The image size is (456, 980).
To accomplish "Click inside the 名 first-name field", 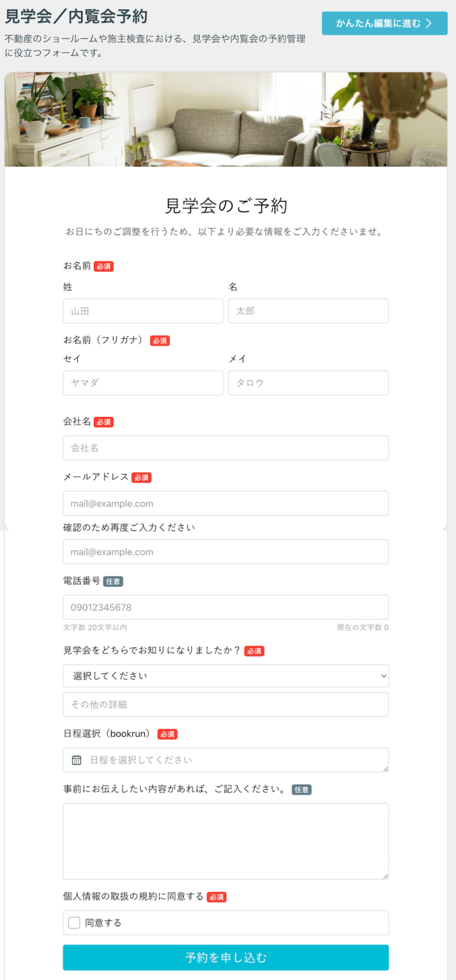I will point(308,311).
